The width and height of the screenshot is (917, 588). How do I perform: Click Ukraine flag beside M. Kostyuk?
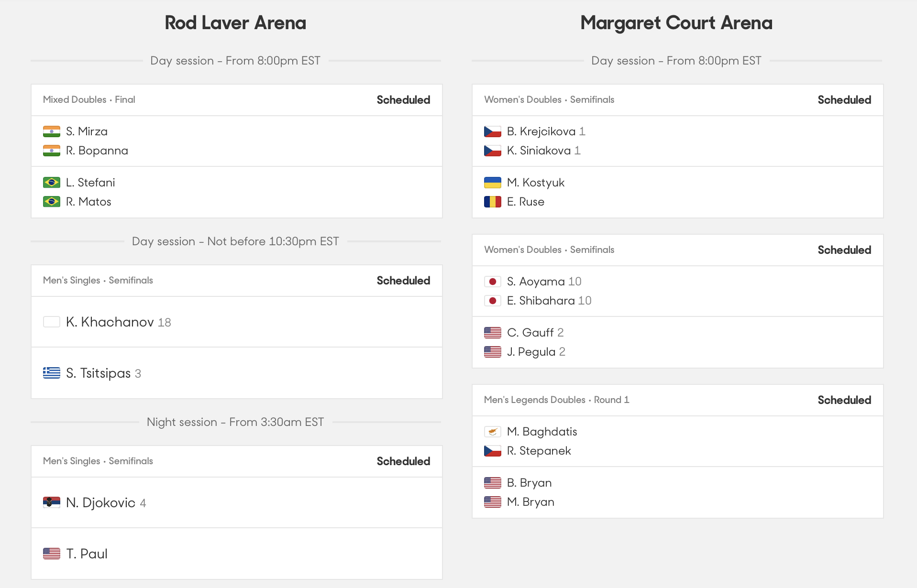pyautogui.click(x=493, y=183)
